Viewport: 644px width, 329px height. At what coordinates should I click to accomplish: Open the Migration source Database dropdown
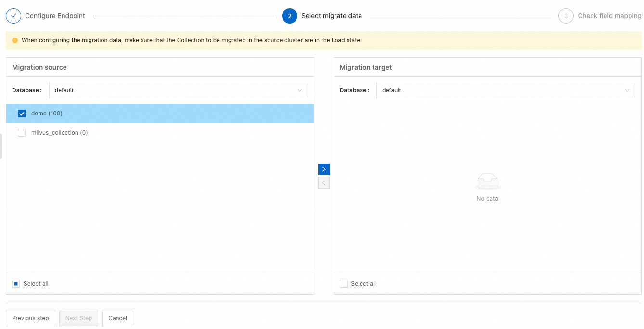point(178,90)
